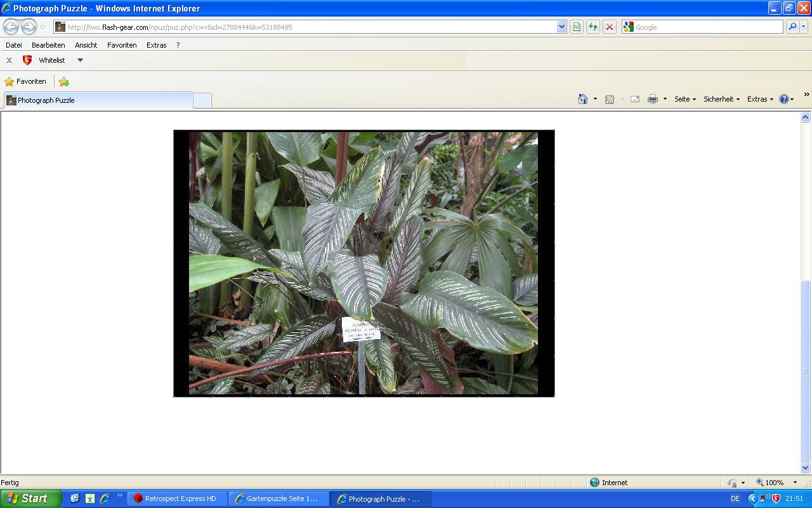
Task: Click the search magnifier icon
Action: [792, 27]
